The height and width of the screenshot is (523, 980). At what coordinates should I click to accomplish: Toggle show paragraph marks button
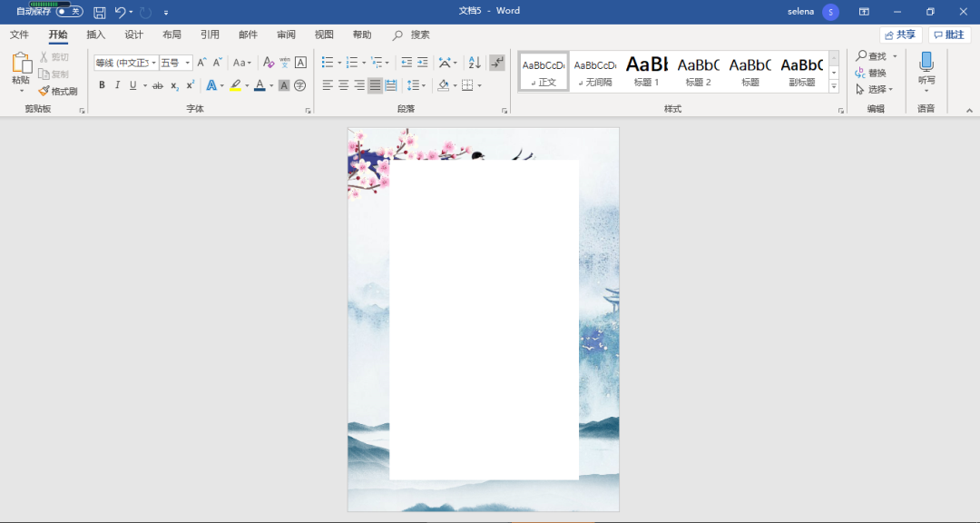(x=496, y=63)
